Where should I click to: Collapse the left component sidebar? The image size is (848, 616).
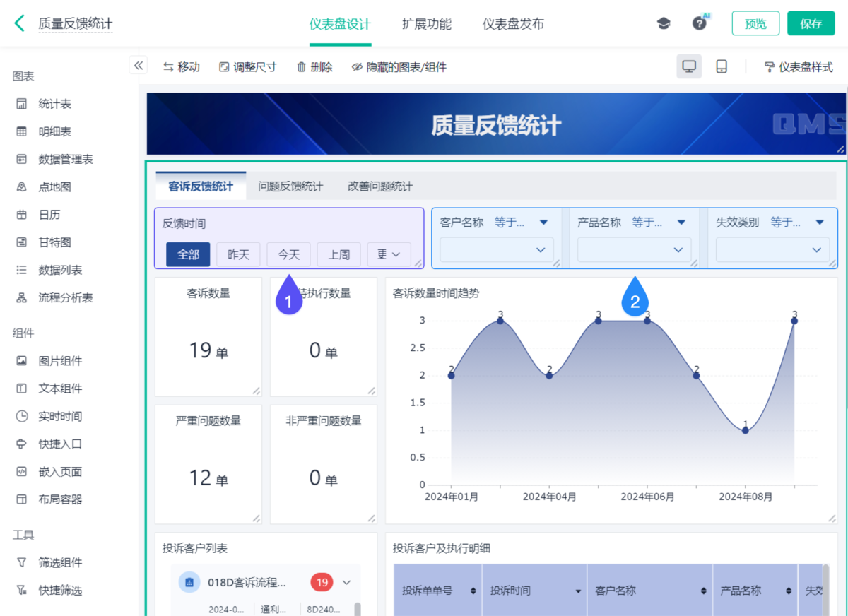point(138,66)
